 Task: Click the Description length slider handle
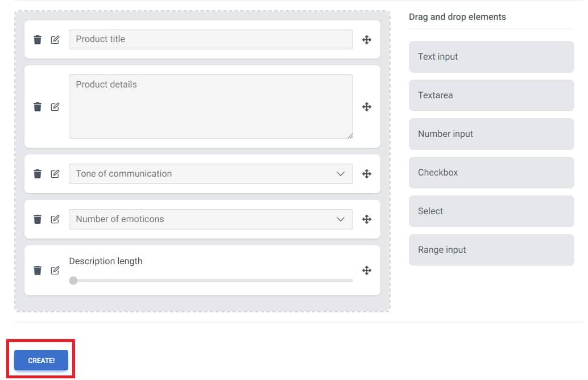(73, 281)
